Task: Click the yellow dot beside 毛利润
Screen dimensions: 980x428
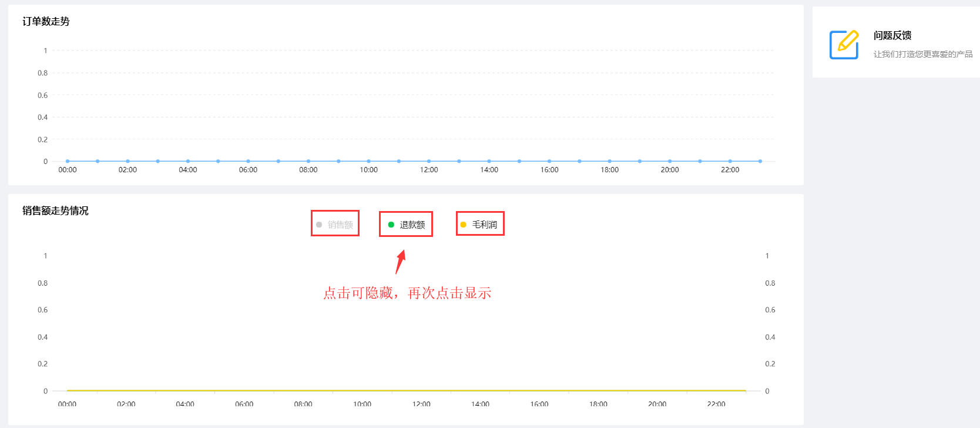Action: tap(464, 225)
